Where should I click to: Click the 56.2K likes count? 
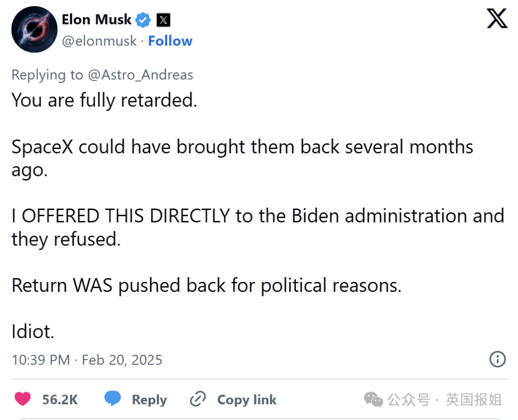pyautogui.click(x=60, y=399)
